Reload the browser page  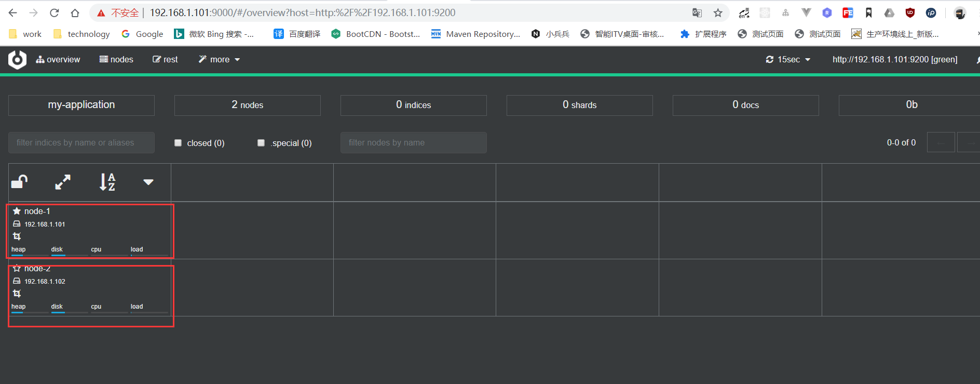point(55,13)
